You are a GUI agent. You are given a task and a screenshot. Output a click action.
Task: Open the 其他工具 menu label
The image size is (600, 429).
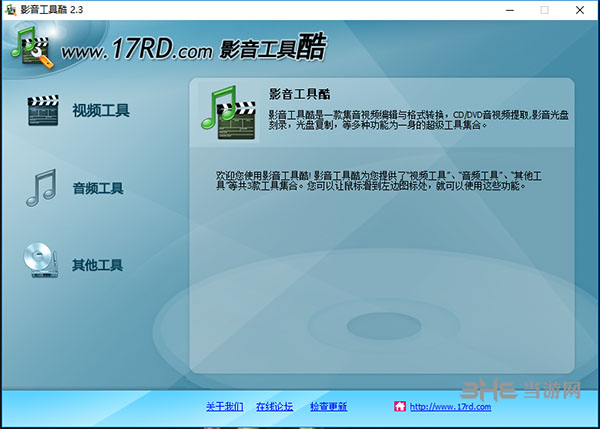coord(98,265)
